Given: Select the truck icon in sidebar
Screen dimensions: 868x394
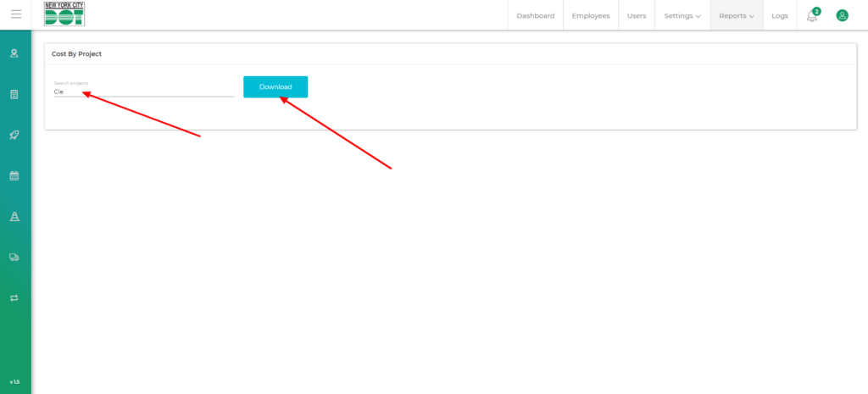Looking at the screenshot, I should tap(14, 258).
